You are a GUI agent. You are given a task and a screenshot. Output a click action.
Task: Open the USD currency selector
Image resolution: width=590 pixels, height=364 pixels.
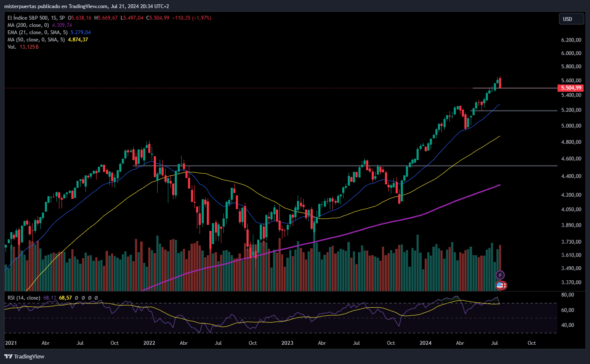coord(571,19)
